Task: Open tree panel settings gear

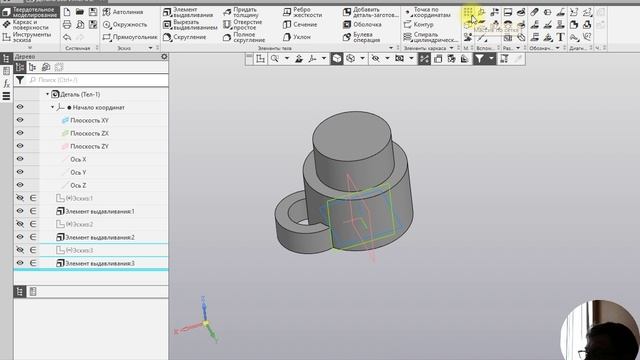Action: click(x=164, y=57)
